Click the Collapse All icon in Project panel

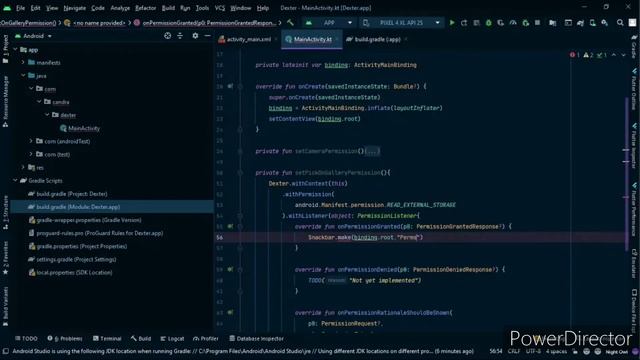point(180,36)
